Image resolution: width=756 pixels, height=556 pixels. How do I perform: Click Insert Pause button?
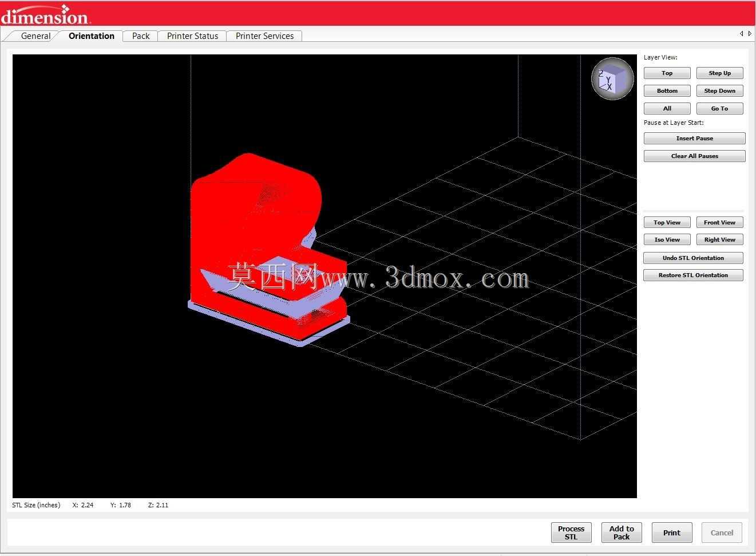pyautogui.click(x=695, y=139)
